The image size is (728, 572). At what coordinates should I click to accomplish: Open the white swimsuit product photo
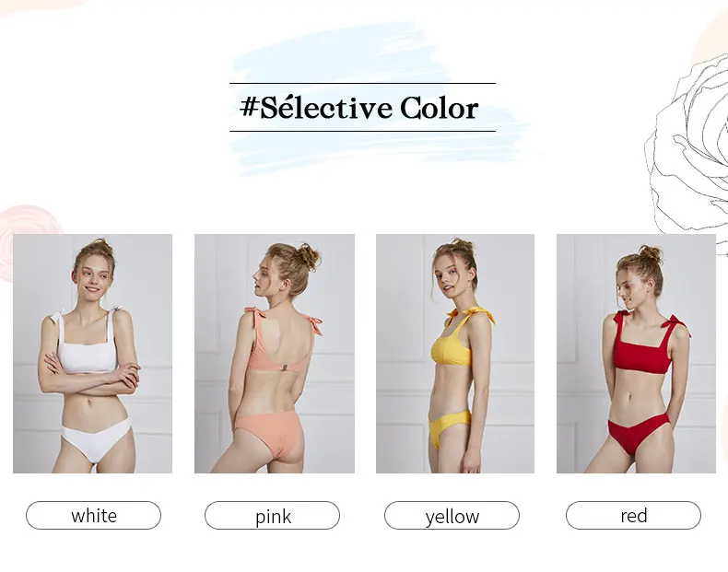pos(92,354)
